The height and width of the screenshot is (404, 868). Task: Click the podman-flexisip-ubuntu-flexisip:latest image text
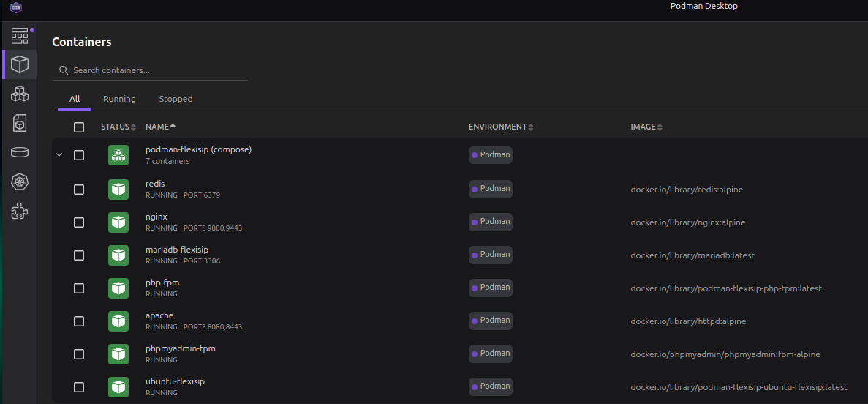pos(739,387)
